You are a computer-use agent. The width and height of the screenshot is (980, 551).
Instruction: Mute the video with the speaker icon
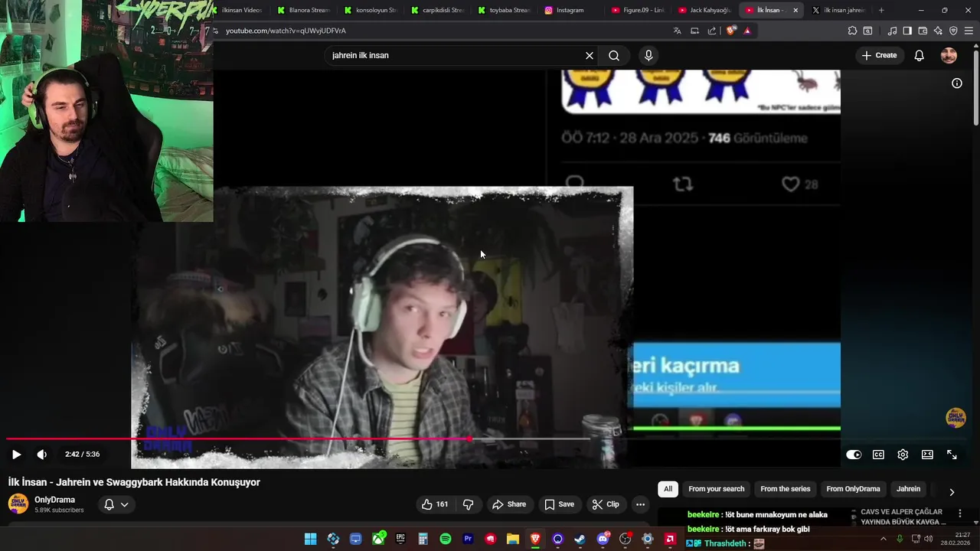(42, 455)
